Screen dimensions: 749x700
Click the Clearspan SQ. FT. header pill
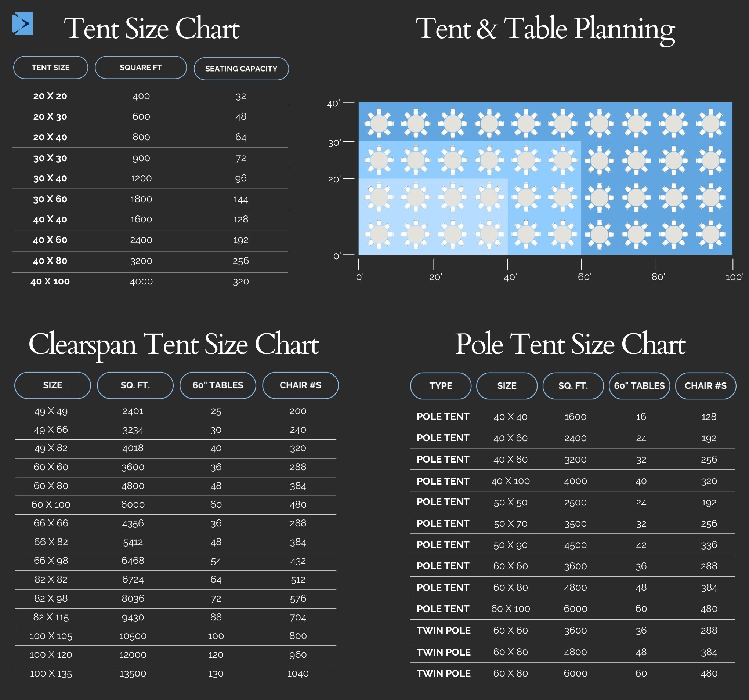[x=135, y=385]
